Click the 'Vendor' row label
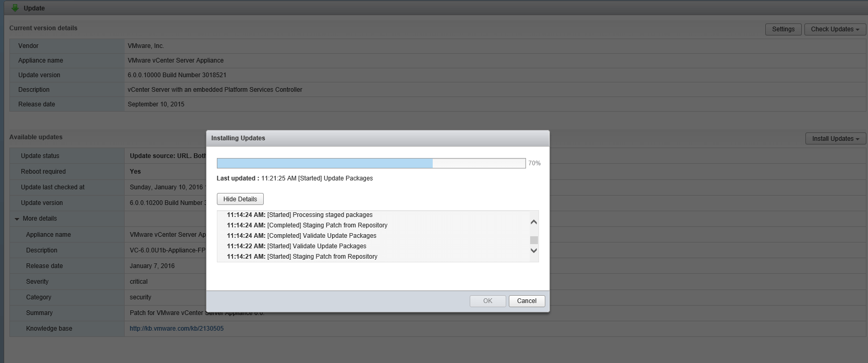 point(28,46)
